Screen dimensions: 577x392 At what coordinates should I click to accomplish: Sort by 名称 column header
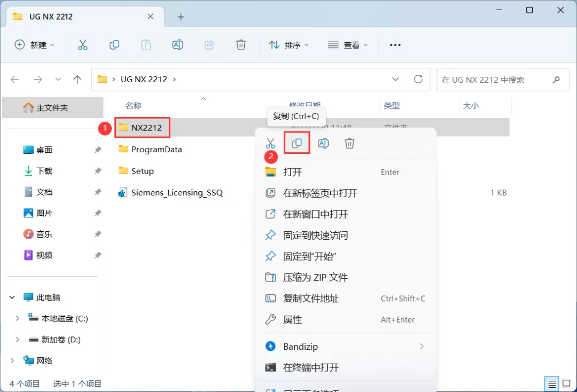pos(133,106)
